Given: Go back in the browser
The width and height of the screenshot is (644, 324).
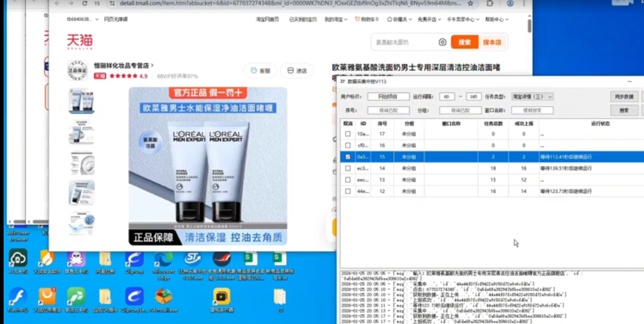Looking at the screenshot, I should point(58,3).
